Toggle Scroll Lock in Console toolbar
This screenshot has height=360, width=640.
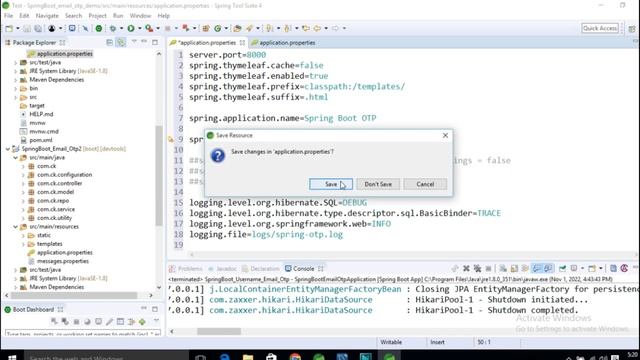pos(514,268)
